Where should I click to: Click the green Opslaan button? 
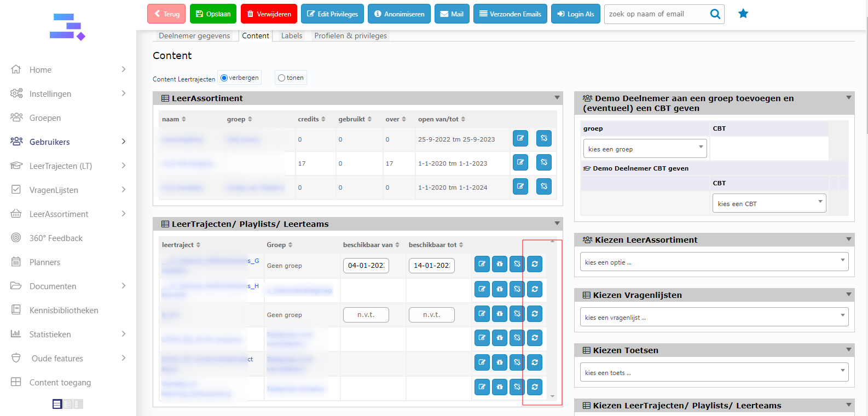click(213, 14)
